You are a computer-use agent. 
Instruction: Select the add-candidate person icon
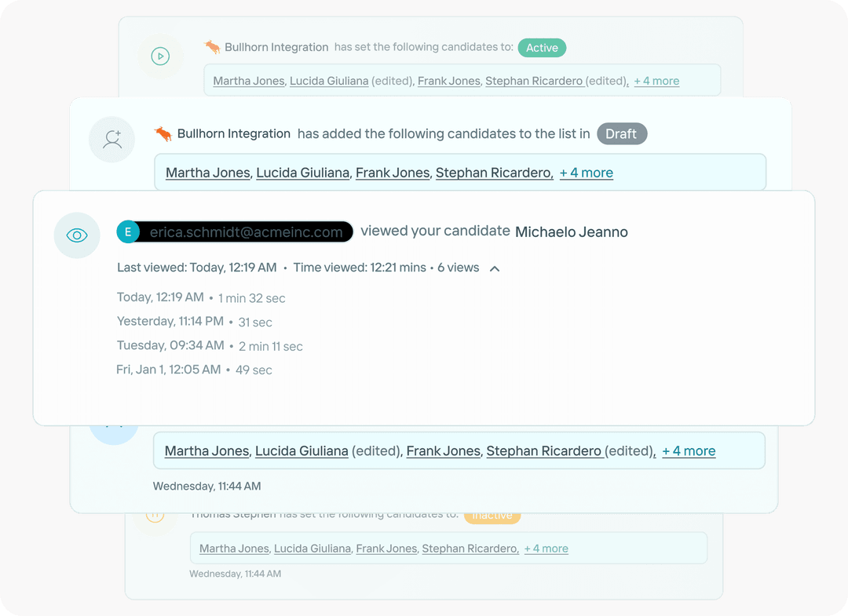[x=112, y=140]
